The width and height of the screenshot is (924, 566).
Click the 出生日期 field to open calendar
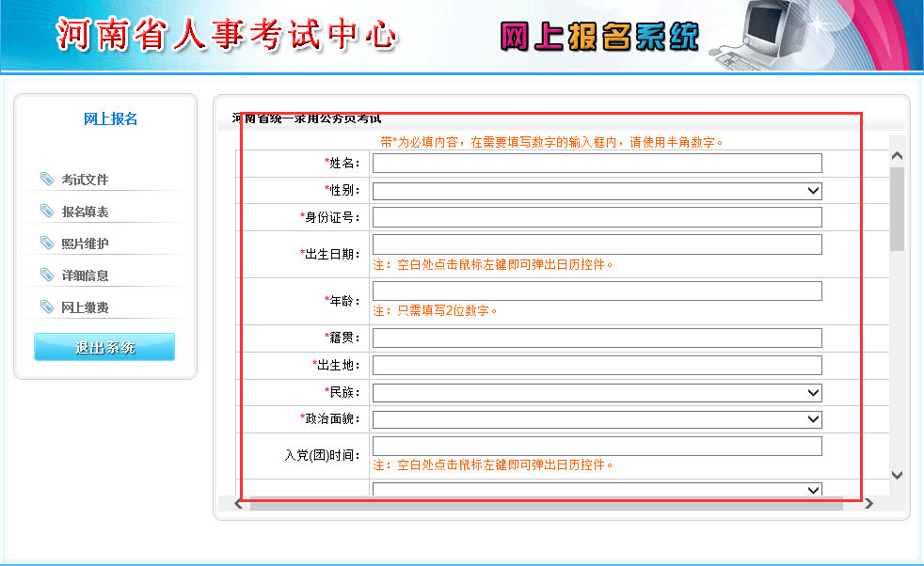click(x=597, y=244)
